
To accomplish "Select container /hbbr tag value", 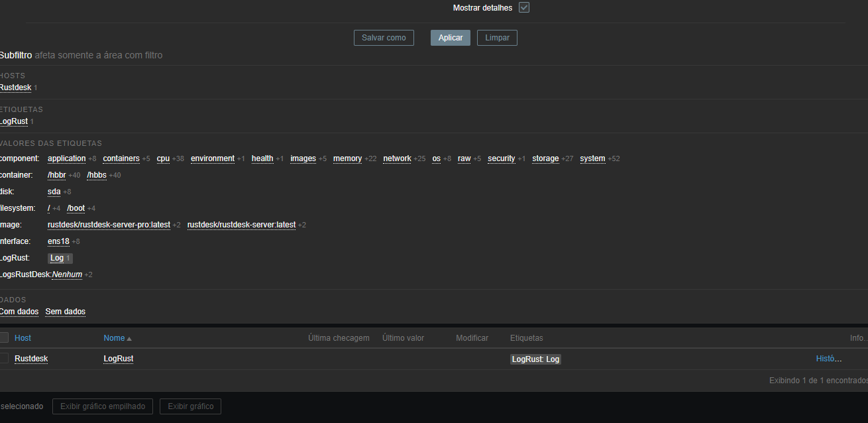I will point(56,175).
